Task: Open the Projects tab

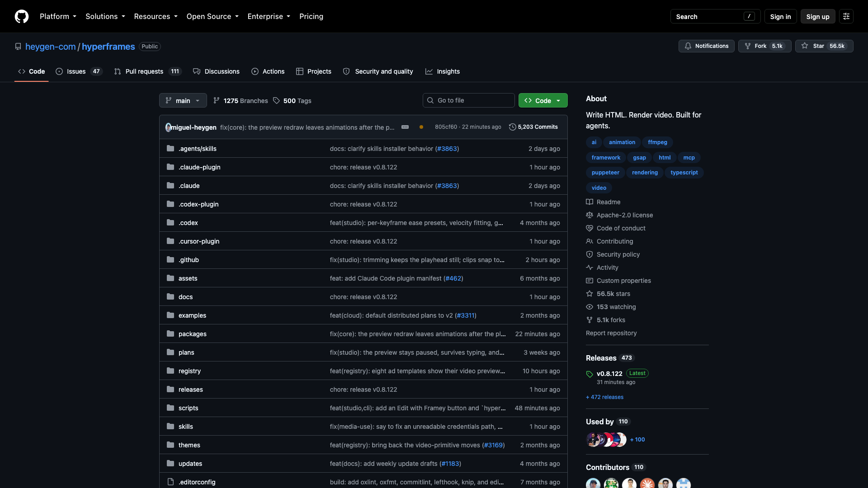Action: 314,71
